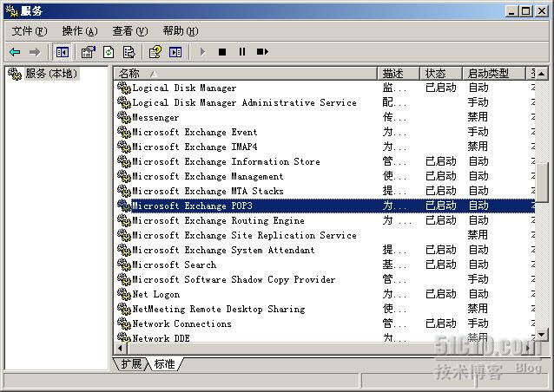Image resolution: width=554 pixels, height=392 pixels.
Task: Click the Stop Service square icon
Action: tap(222, 52)
